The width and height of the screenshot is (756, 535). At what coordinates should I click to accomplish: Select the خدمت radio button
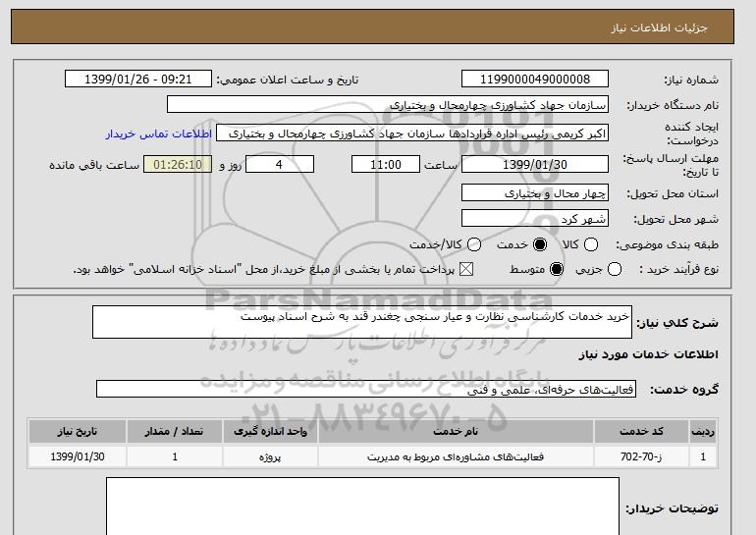coord(540,244)
